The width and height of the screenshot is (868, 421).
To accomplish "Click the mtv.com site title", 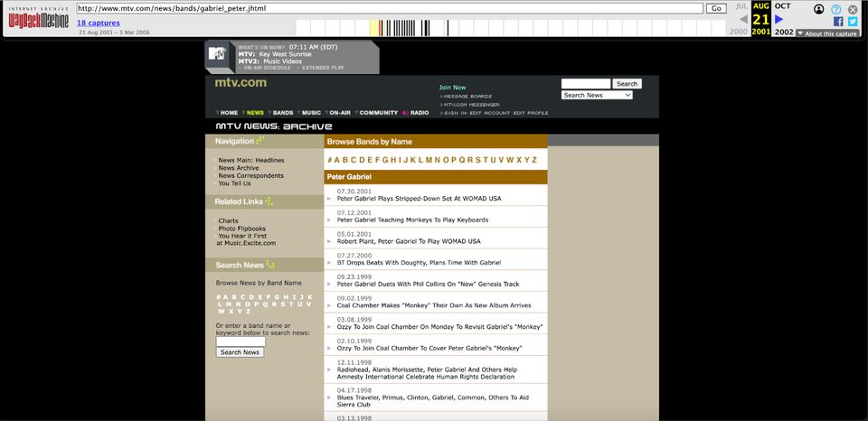I will [x=241, y=83].
